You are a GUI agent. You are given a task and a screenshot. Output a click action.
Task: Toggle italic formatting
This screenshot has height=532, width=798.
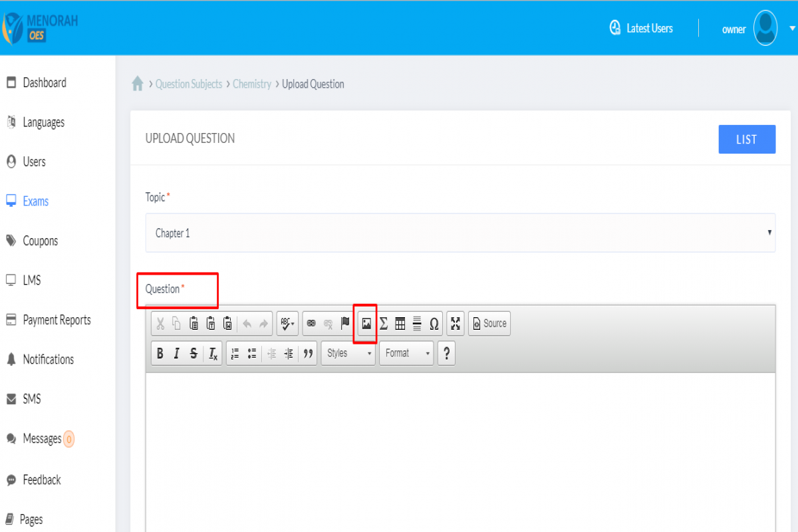point(176,353)
